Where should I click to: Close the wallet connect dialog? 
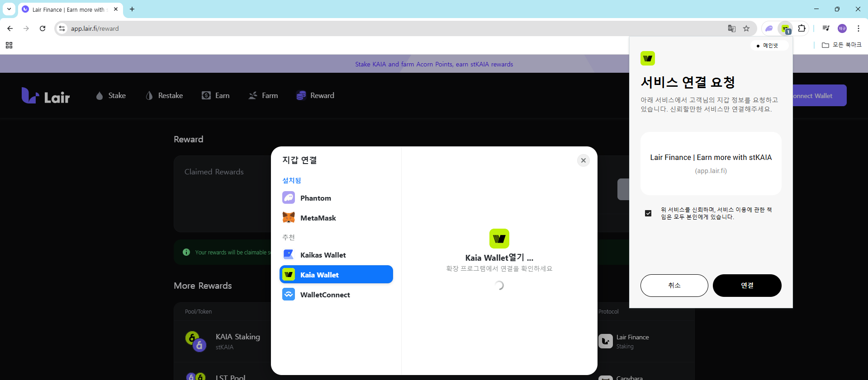pyautogui.click(x=583, y=160)
